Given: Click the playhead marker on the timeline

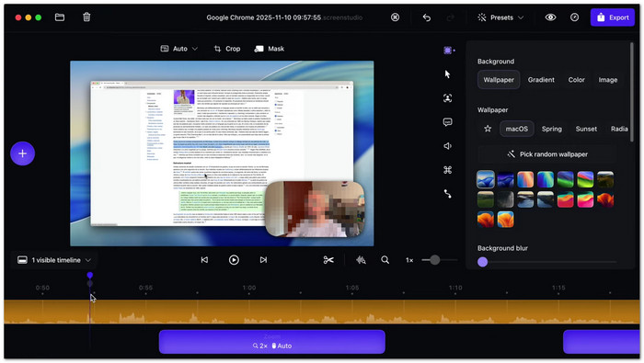Looking at the screenshot, I should coord(89,275).
